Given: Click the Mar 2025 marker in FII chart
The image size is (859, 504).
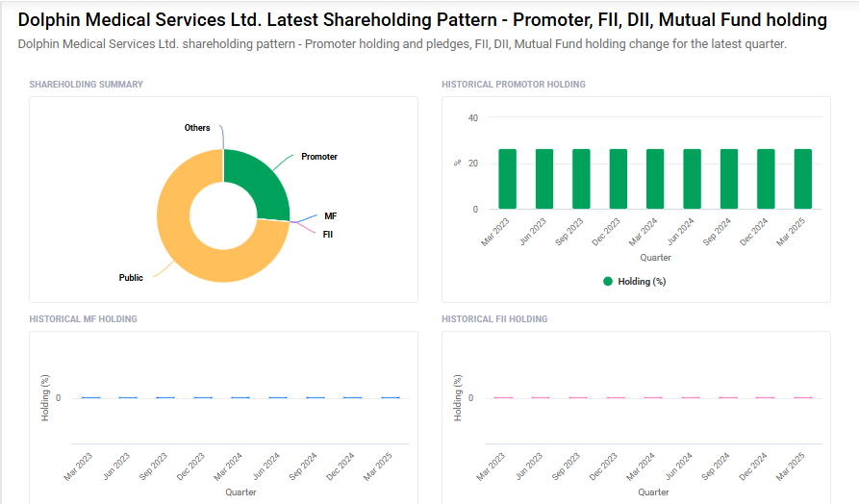Looking at the screenshot, I should click(803, 398).
